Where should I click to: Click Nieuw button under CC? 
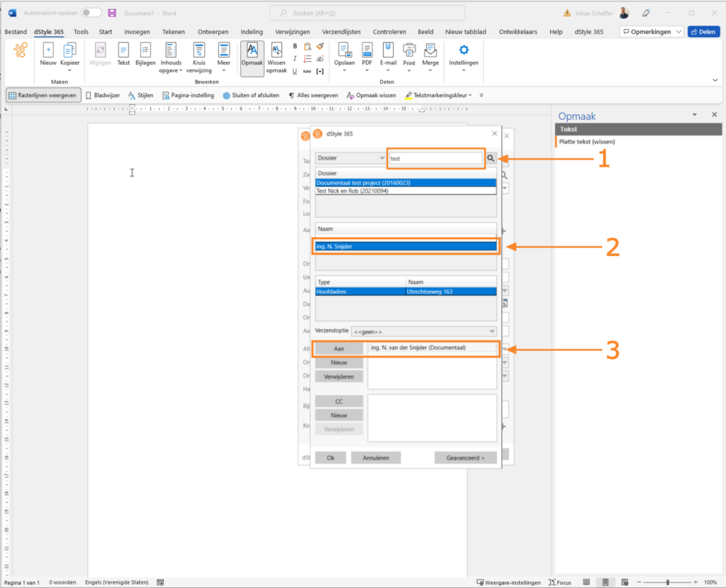(339, 415)
